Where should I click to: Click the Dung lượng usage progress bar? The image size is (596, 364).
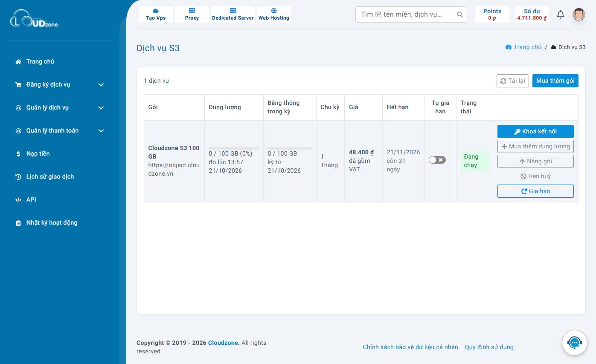(234, 148)
